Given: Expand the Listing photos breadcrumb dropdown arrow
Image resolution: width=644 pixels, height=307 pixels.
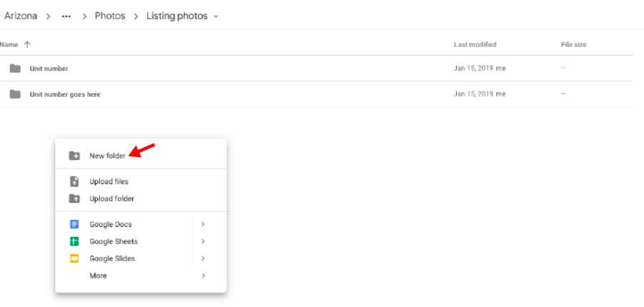Looking at the screenshot, I should [x=216, y=17].
